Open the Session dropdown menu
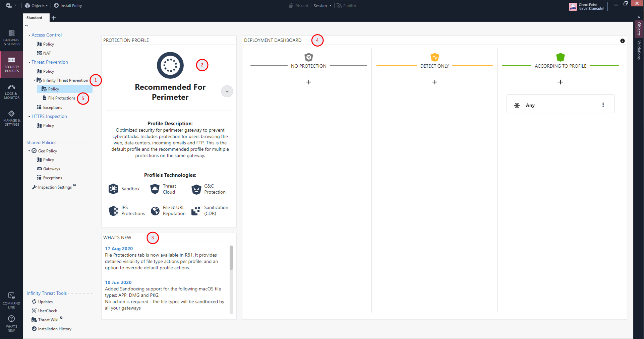Image resolution: width=644 pixels, height=339 pixels. [323, 6]
